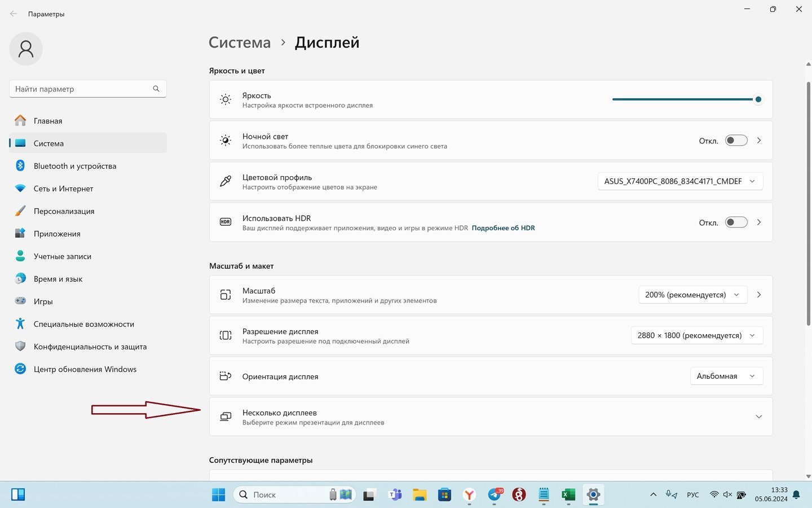Open Yandex Browser from the taskbar
The width and height of the screenshot is (812, 508).
[469, 495]
